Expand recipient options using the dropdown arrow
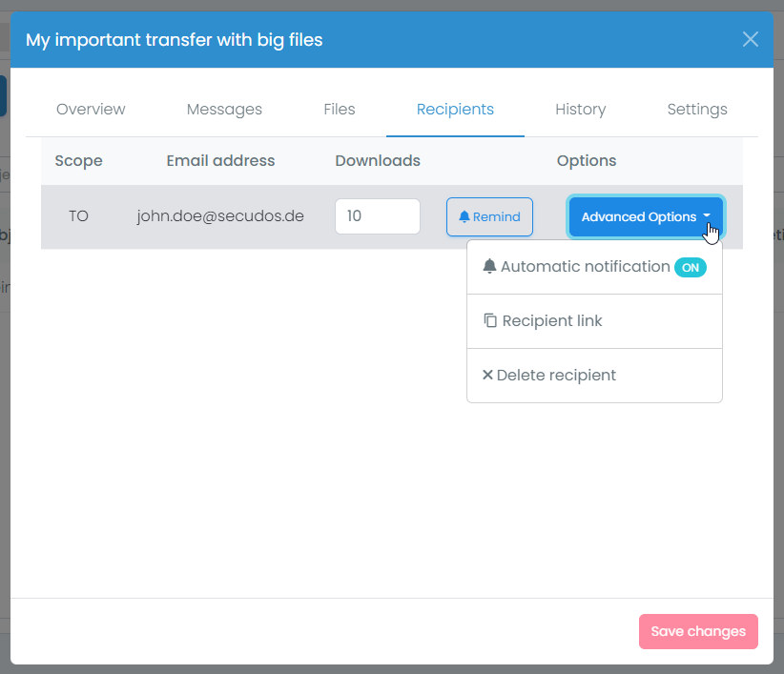 click(x=708, y=216)
